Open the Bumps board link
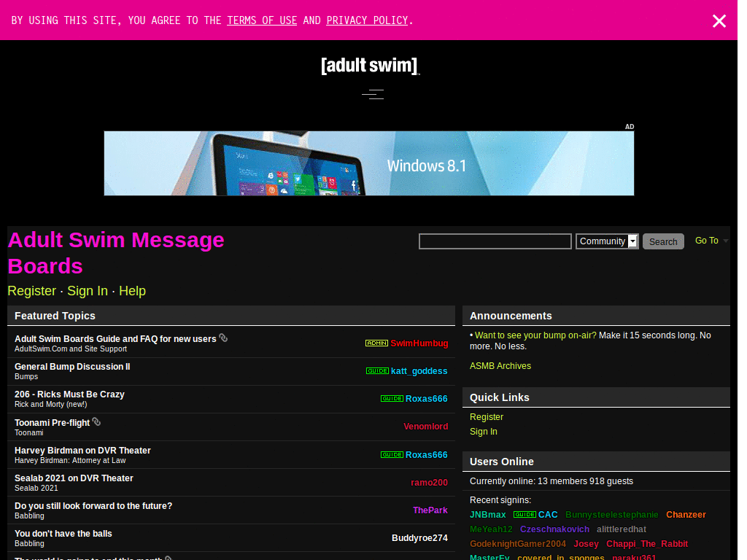Viewport: 747px width, 560px height. click(x=26, y=377)
